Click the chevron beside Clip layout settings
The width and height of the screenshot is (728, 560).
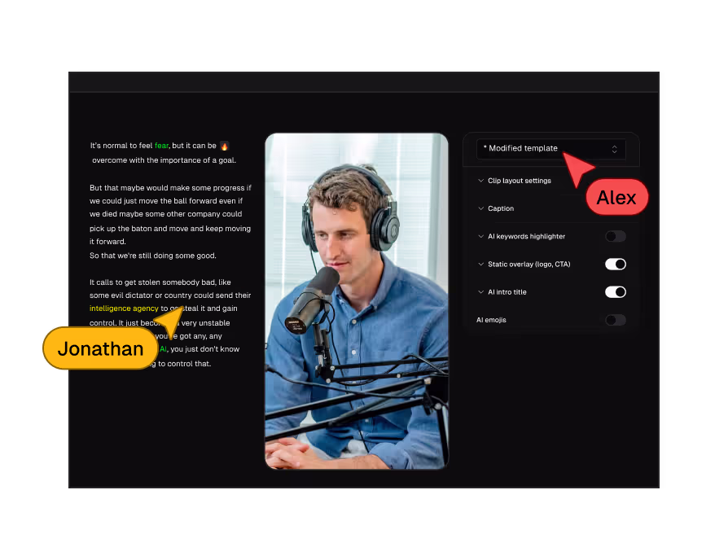point(481,181)
